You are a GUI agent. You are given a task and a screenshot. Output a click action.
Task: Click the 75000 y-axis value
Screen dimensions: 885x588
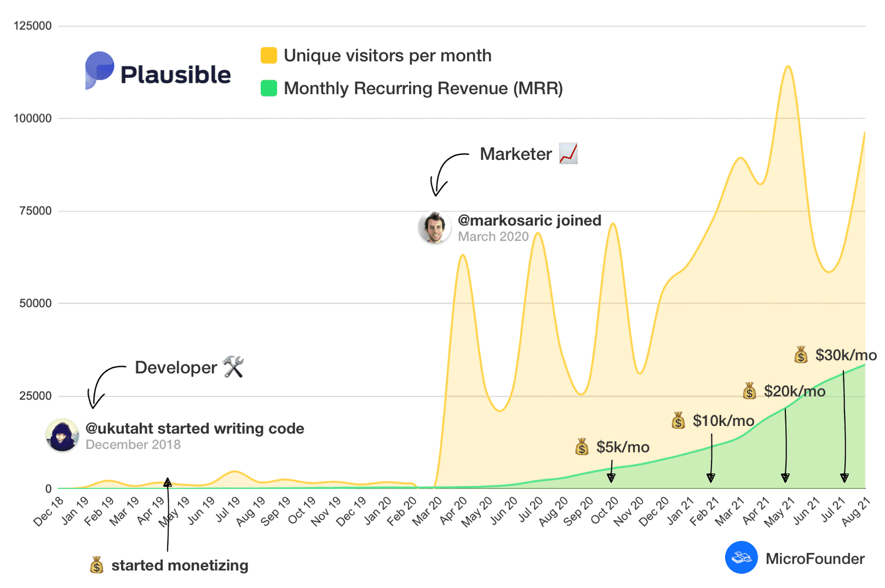(x=35, y=211)
